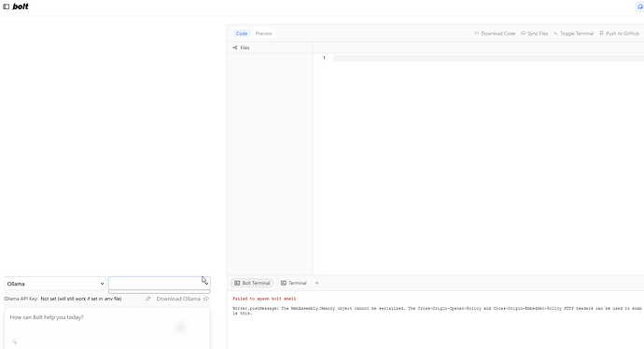The width and height of the screenshot is (644, 349).
Task: Toggle the sidebar panel icon beside bolt logo
Action: (7, 7)
